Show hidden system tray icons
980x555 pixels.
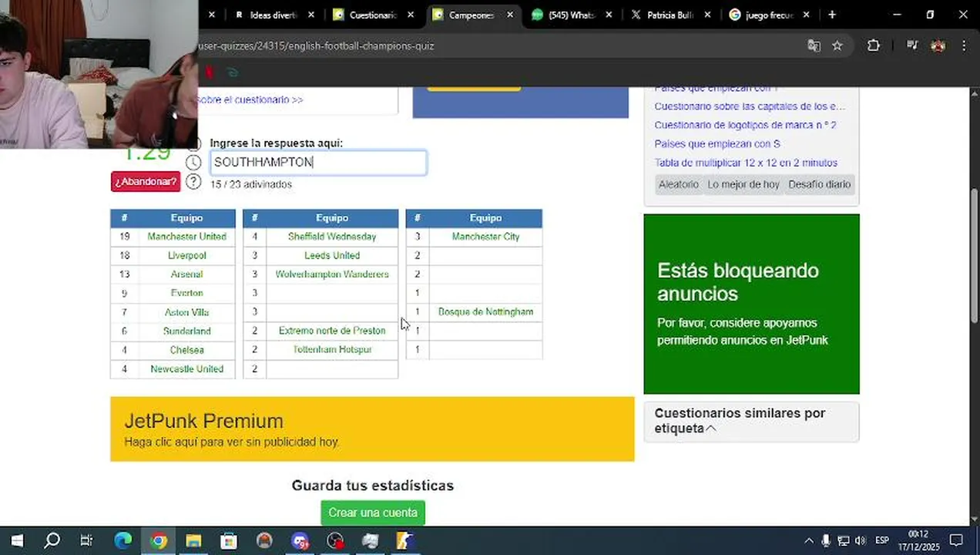(808, 540)
